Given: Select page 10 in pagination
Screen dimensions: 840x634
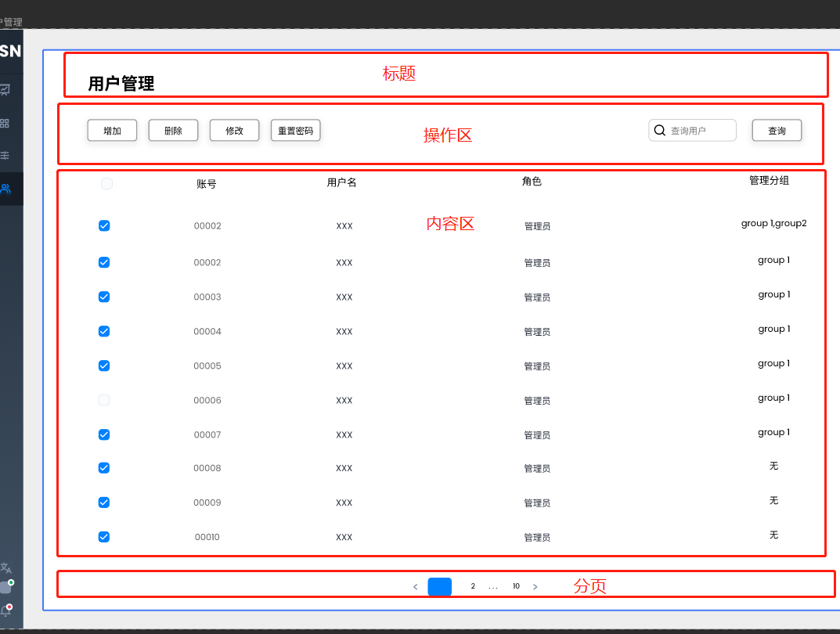Looking at the screenshot, I should [x=516, y=586].
